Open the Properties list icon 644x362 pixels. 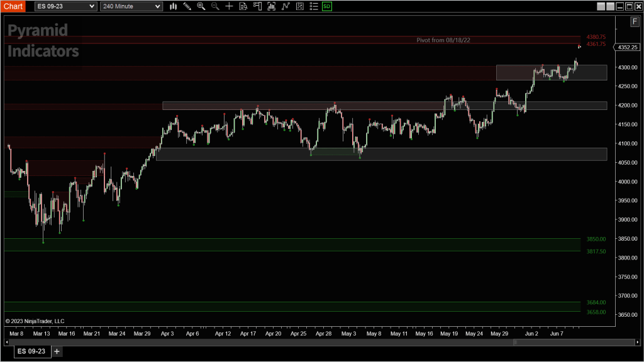313,6
